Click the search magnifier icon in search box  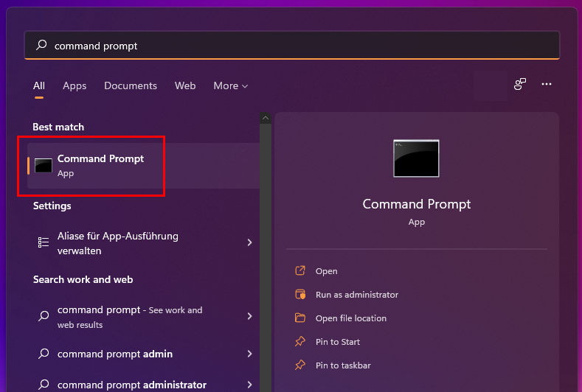[x=41, y=45]
